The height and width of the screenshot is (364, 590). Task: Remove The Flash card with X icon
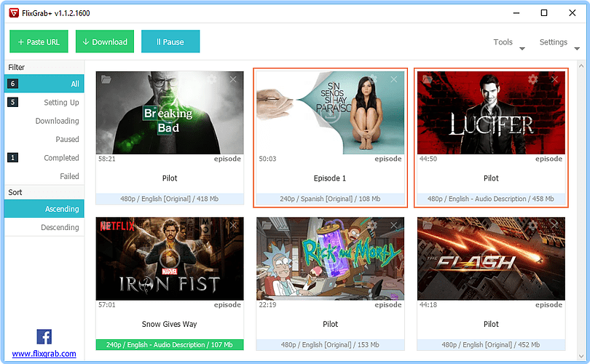(x=554, y=225)
